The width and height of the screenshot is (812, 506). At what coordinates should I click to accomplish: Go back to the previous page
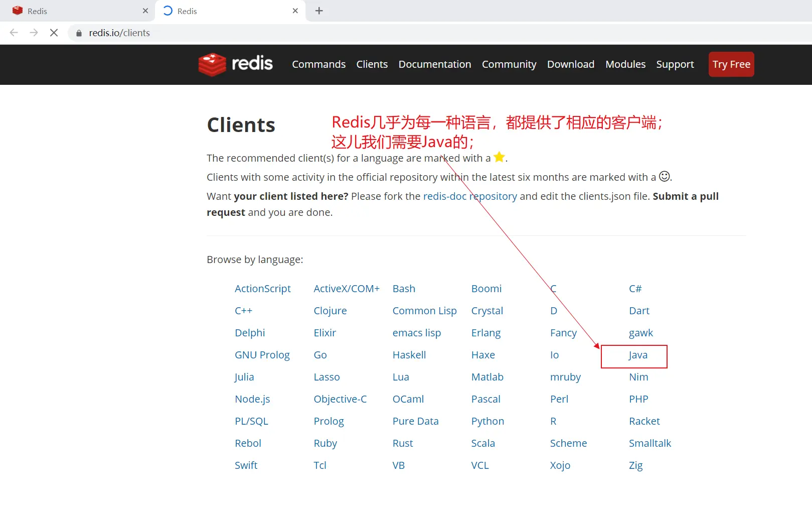coord(14,33)
